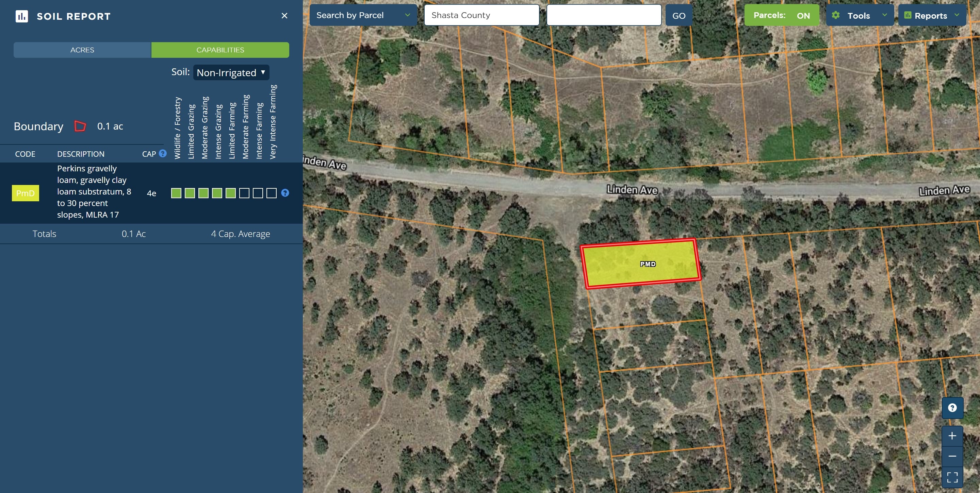Close the Soil Report panel
This screenshot has height=493, width=980.
point(284,16)
